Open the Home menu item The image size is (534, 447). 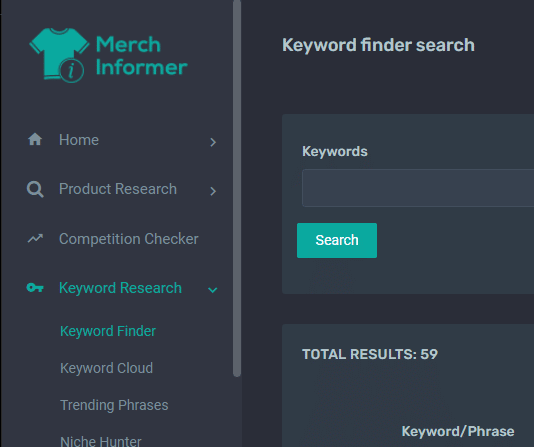[x=79, y=140]
